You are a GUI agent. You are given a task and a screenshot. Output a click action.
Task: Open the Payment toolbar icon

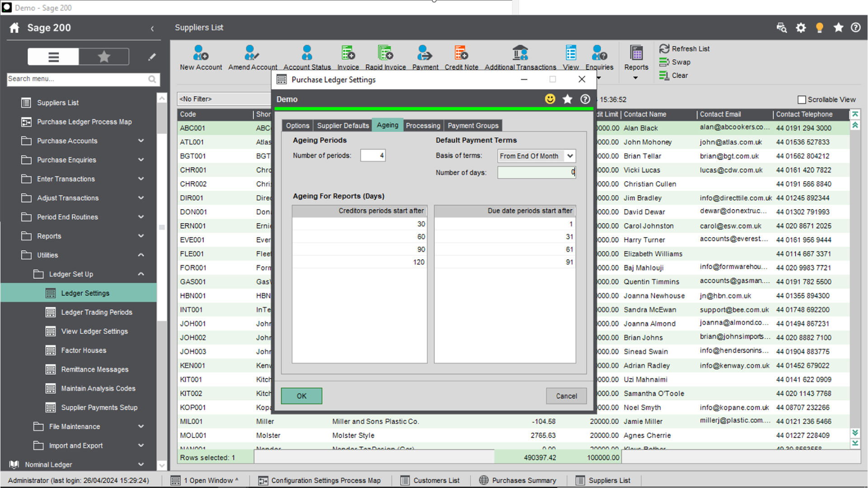coord(425,58)
